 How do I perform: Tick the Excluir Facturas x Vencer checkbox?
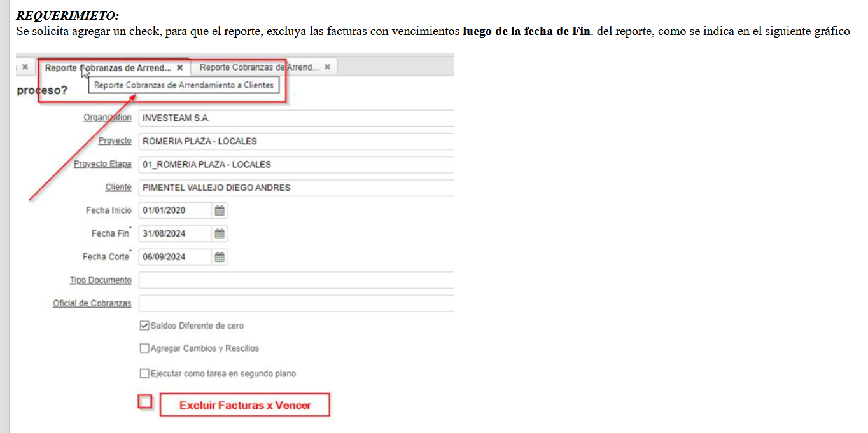point(146,402)
